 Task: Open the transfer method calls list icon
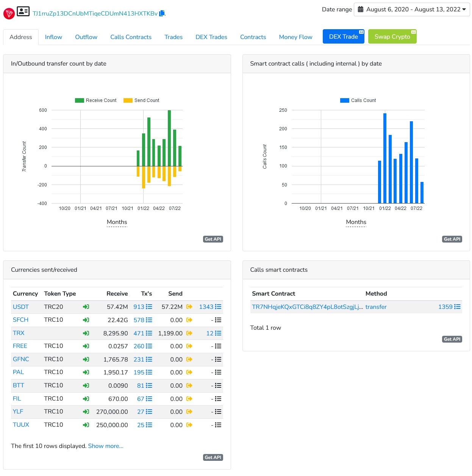point(457,307)
